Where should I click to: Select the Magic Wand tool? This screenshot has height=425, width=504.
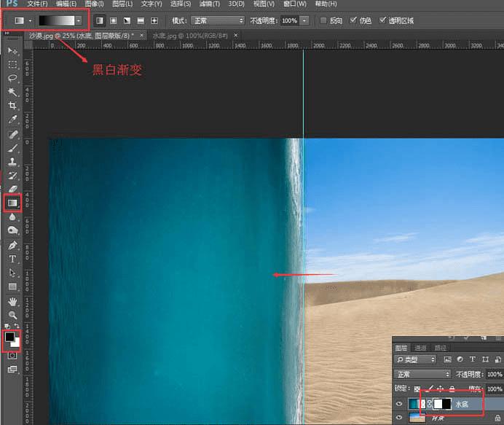[x=12, y=92]
